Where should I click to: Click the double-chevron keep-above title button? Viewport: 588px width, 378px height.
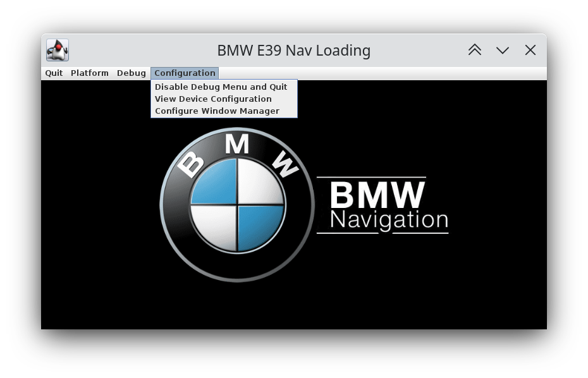click(475, 50)
